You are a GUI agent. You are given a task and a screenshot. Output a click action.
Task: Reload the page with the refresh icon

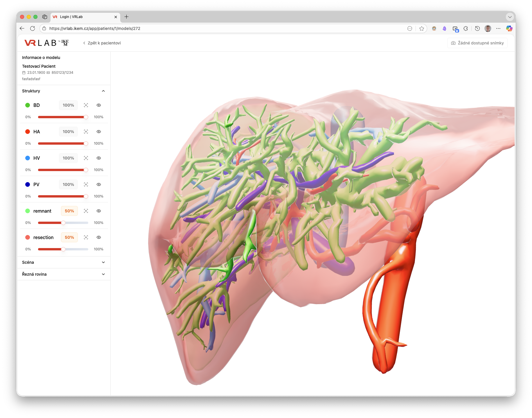(33, 28)
